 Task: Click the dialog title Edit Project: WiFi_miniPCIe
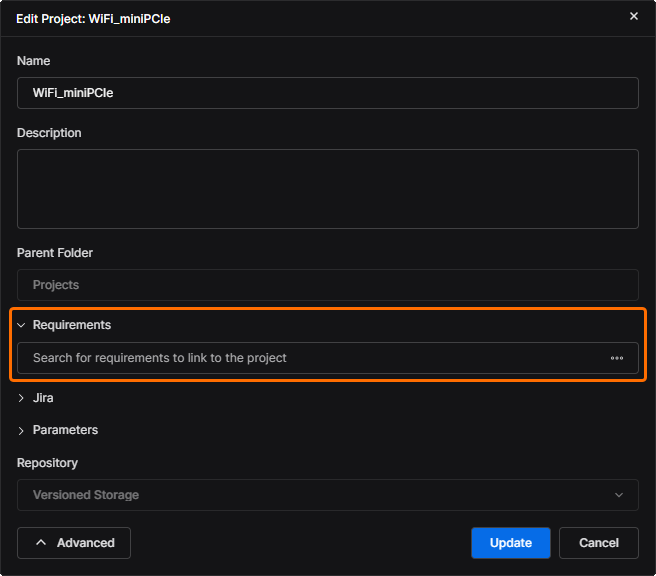pyautogui.click(x=93, y=19)
